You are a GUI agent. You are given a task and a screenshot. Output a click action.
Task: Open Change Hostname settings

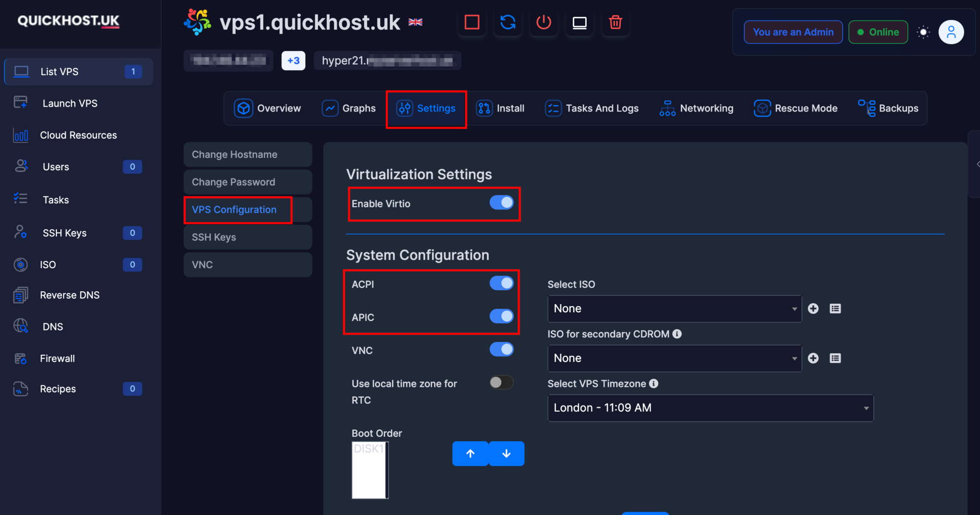click(x=248, y=154)
